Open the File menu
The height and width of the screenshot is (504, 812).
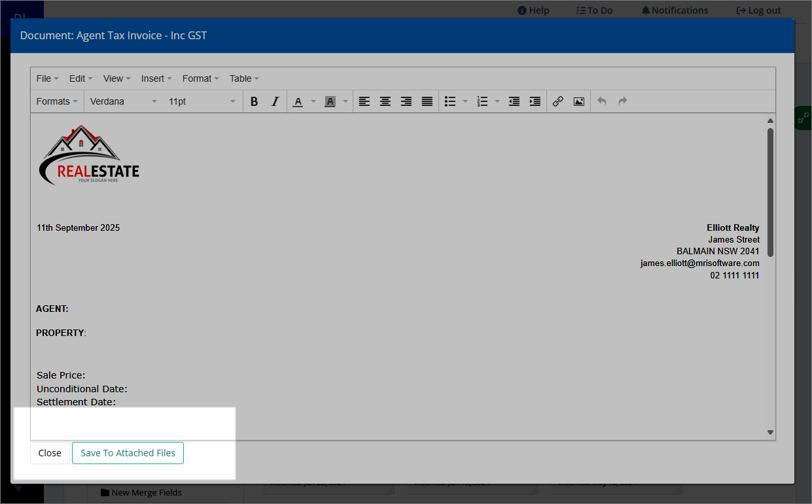47,78
